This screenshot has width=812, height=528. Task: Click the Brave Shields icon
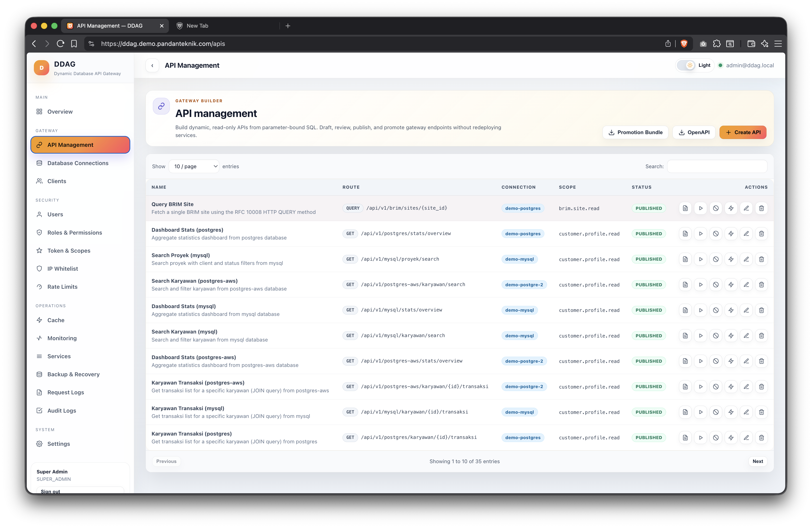[684, 44]
